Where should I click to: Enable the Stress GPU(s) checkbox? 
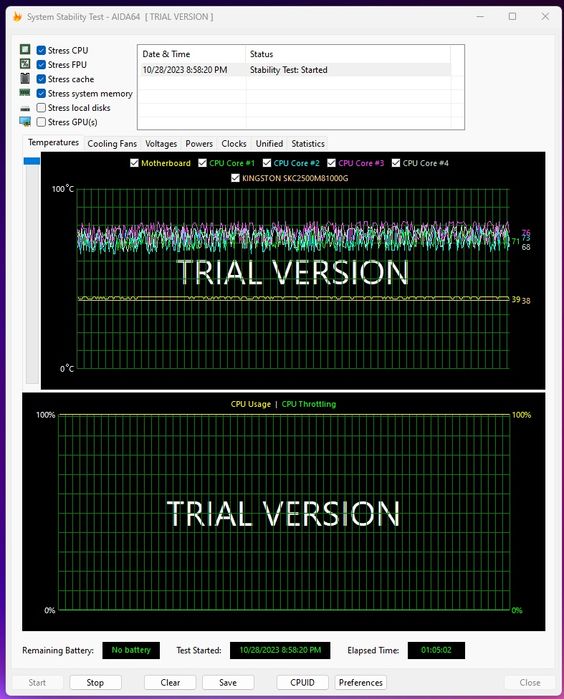click(x=41, y=122)
